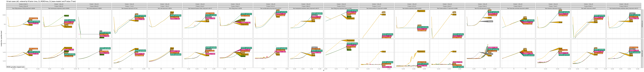Click 'Regression' label in DT[by] max seconds panel
This screenshot has height=72, width=644.
[351, 40]
